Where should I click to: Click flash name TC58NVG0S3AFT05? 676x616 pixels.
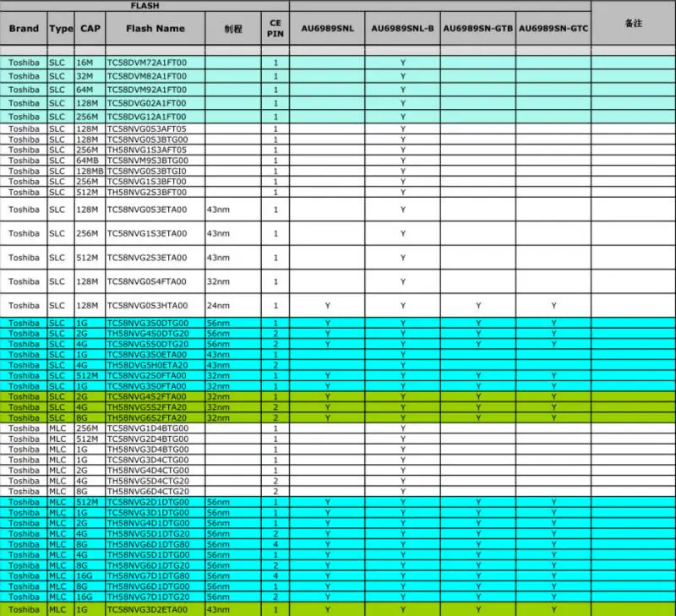146,129
